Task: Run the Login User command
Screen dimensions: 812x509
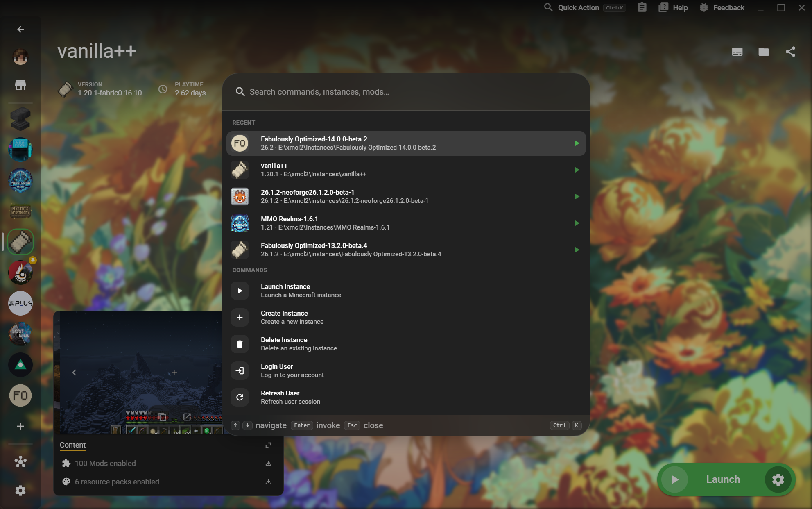Action: (x=406, y=371)
